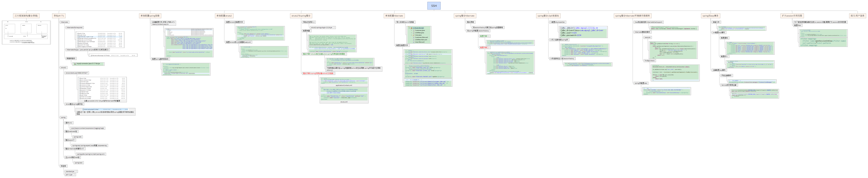Expand the Customer.java tree arrow
This screenshot has height=178, width=868.
411,30
